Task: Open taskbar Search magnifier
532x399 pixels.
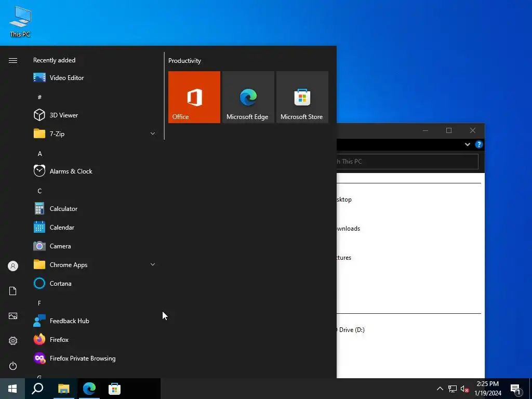Action: tap(37, 389)
